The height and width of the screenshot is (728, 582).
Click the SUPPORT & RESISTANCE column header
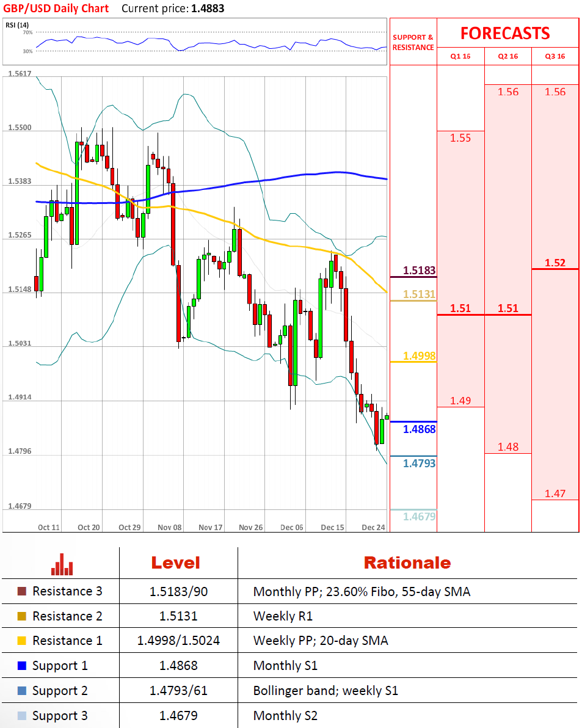[x=413, y=42]
